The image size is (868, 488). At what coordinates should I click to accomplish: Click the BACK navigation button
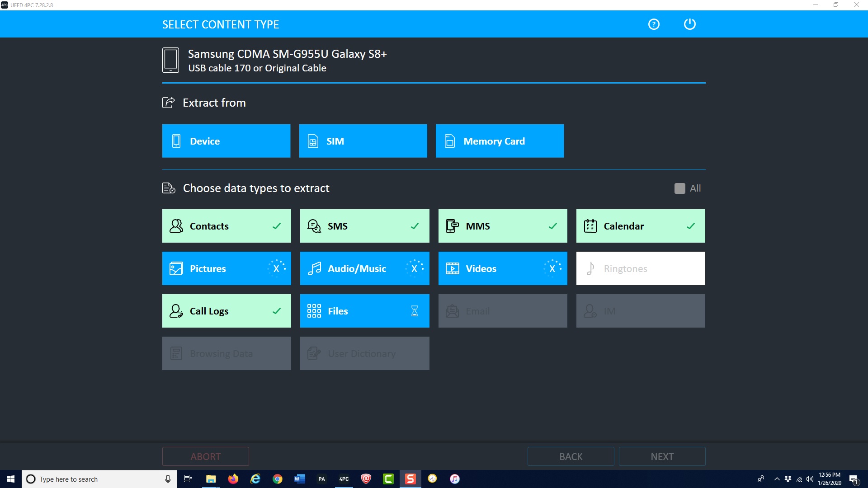pos(571,456)
